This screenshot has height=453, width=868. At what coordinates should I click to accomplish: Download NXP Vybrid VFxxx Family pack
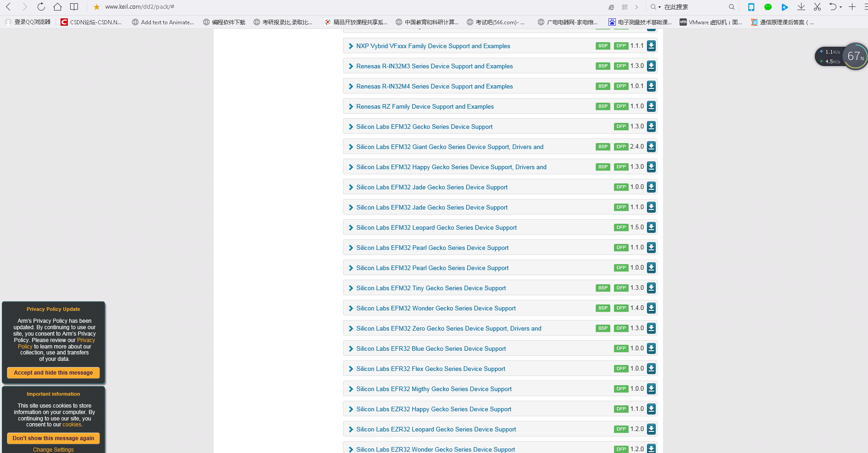tap(651, 46)
